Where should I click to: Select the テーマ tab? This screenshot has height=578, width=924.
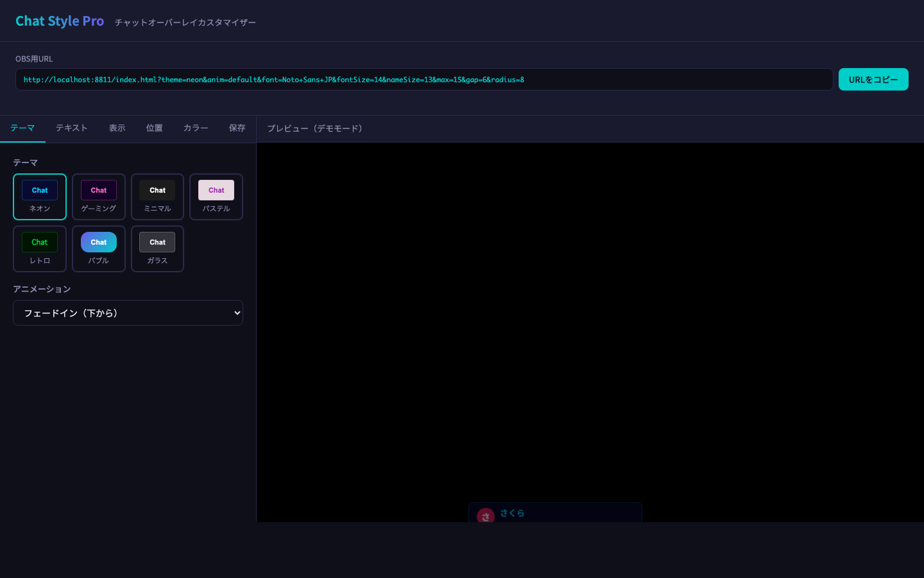22,128
